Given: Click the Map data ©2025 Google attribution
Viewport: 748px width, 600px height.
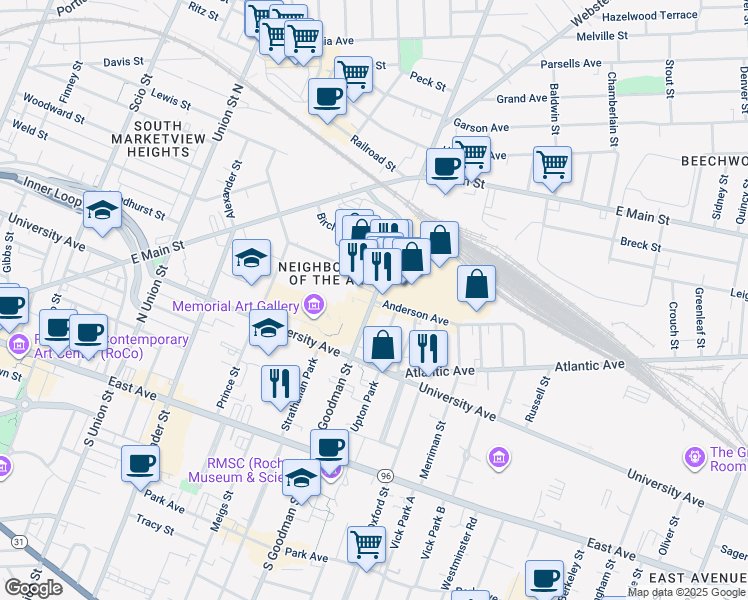Looking at the screenshot, I should 686,592.
